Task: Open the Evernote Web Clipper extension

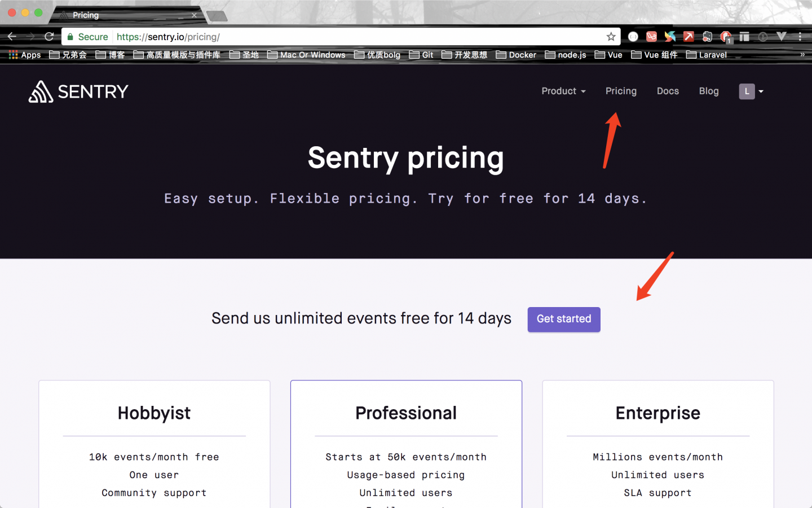Action: (x=707, y=37)
